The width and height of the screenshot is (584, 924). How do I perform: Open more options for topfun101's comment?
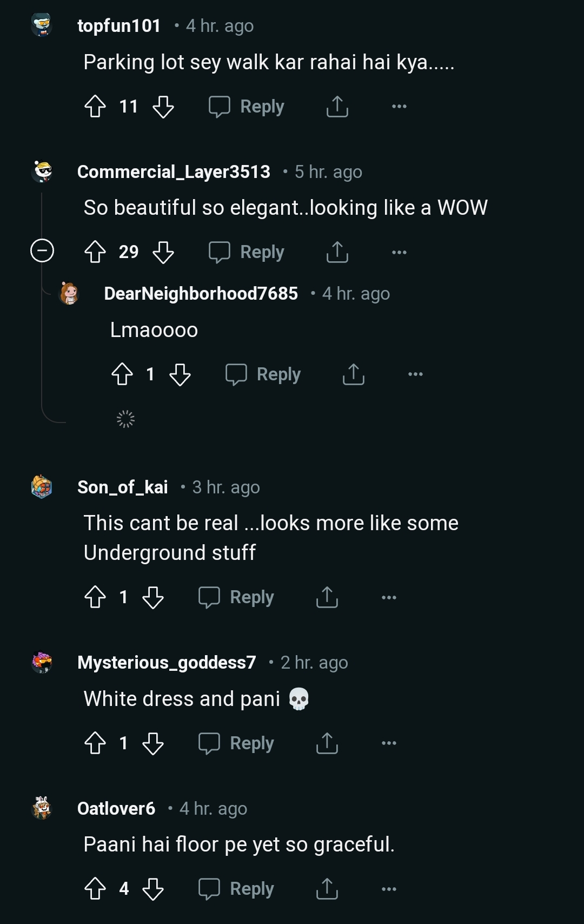(x=399, y=107)
